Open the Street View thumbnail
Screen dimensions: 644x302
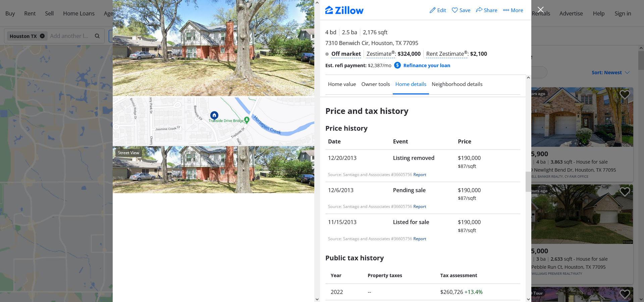pos(213,170)
